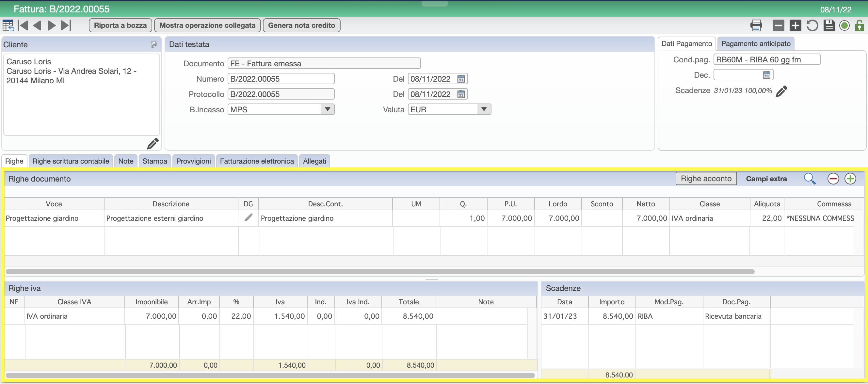868x384 pixels.
Task: Select the cell 'Progettazione esterni giardino'
Action: [x=171, y=218]
